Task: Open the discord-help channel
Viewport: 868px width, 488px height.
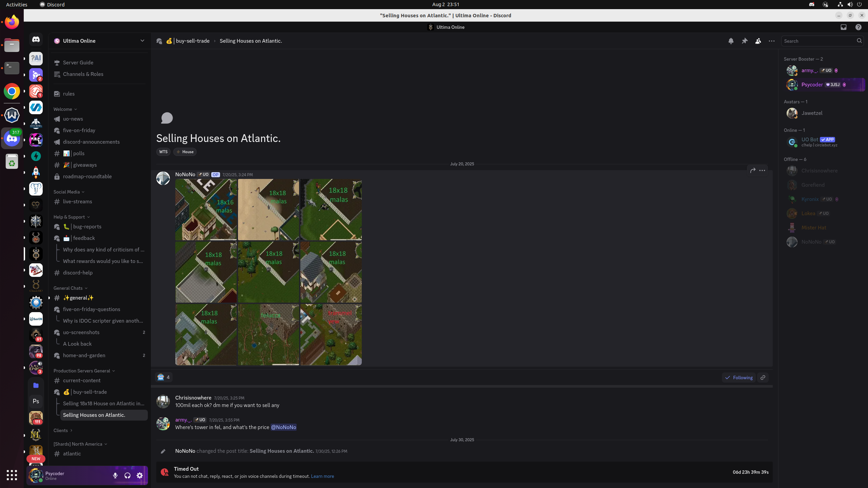Action: 99,272
